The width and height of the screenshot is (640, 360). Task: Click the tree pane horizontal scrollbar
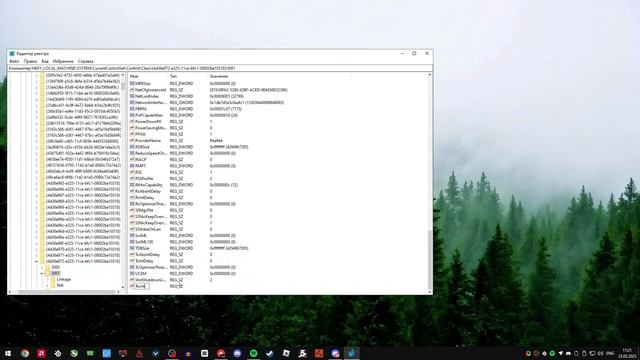pos(67,291)
